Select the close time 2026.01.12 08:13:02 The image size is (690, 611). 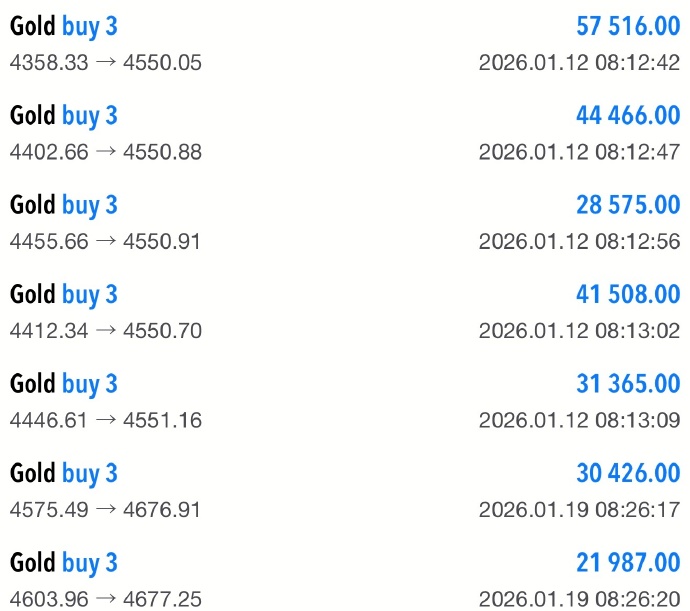(579, 331)
